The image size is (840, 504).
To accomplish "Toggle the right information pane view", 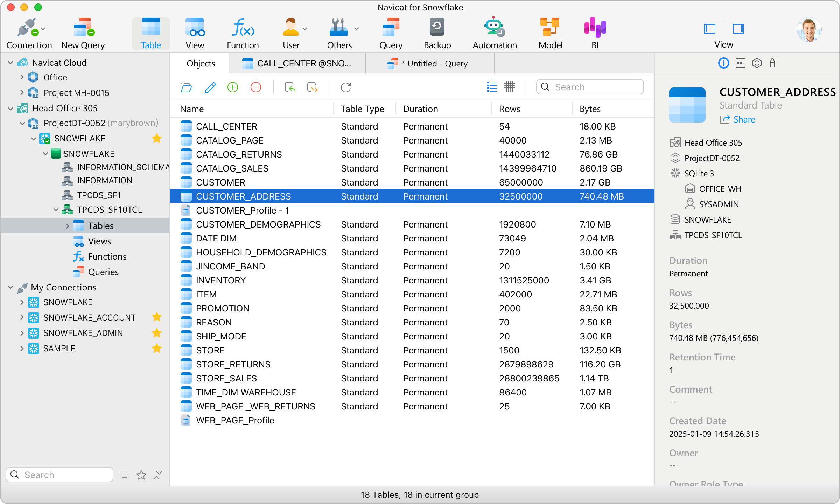I will (x=738, y=29).
